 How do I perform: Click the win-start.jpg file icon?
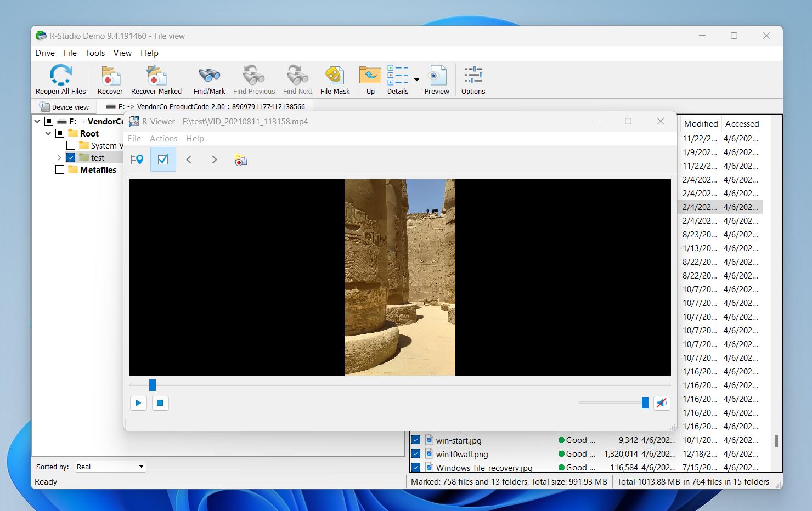(429, 440)
